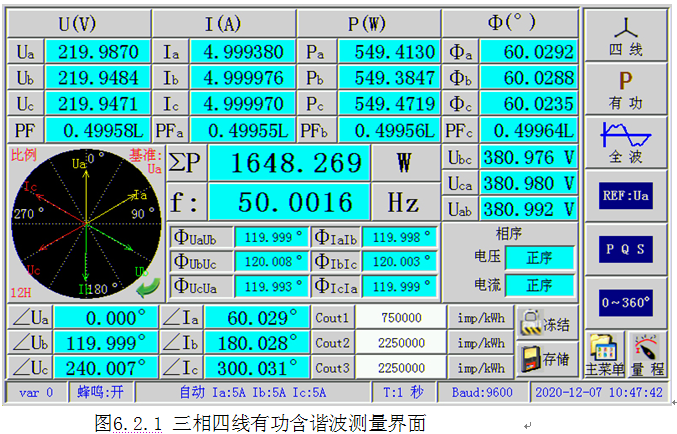Click the Pc power value 549.4719
The image size is (677, 434).
(x=389, y=104)
